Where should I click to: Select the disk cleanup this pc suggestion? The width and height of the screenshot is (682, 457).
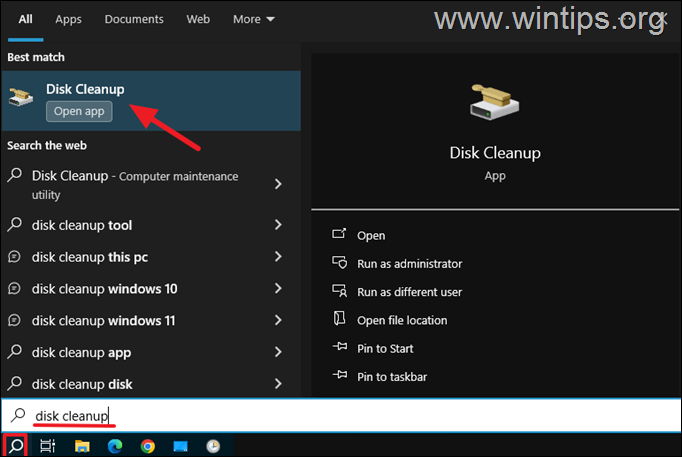(151, 257)
